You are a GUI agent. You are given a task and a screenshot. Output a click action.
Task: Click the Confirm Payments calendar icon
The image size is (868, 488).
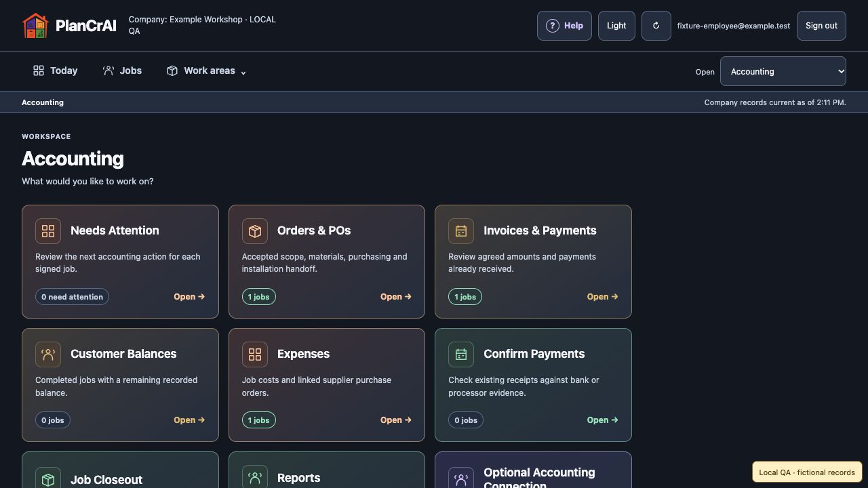pos(461,354)
